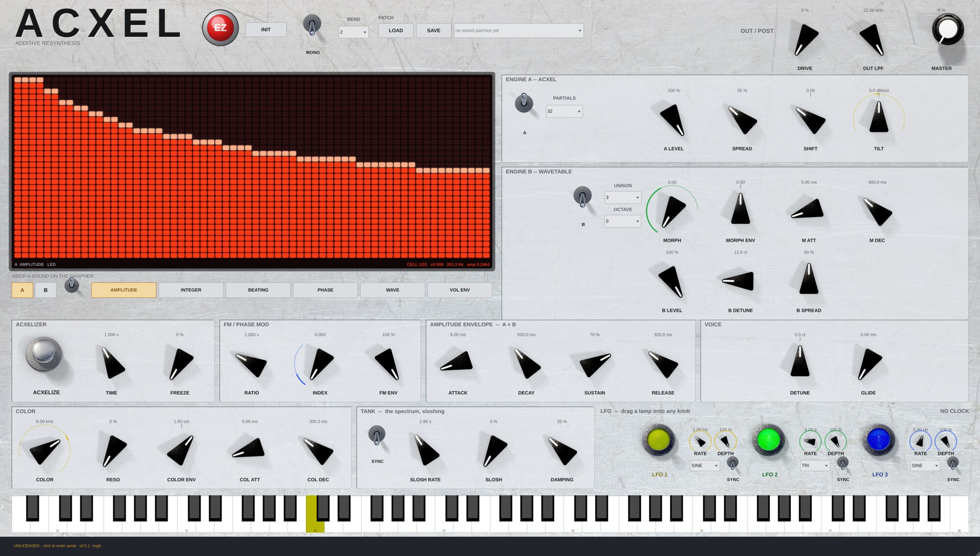Image resolution: width=980 pixels, height=556 pixels.
Task: Click the first partial bar in the amplitude grapher
Action: coord(18,169)
